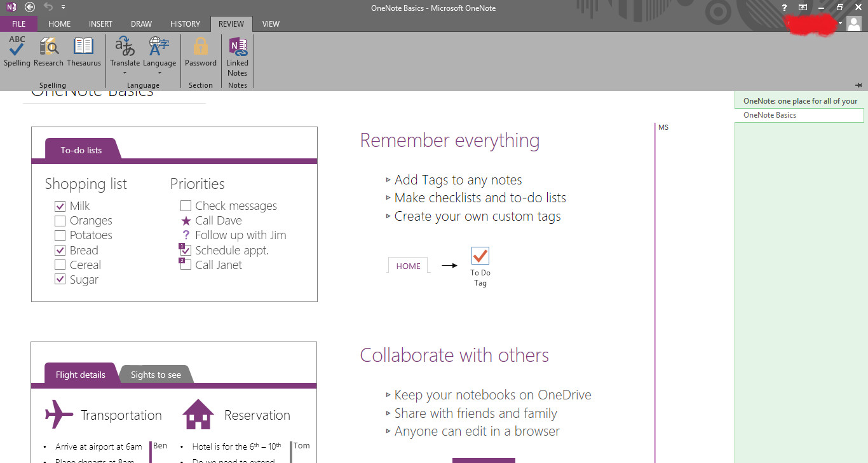The width and height of the screenshot is (868, 463).
Task: Uncheck the Bread checkbox
Action: point(60,251)
